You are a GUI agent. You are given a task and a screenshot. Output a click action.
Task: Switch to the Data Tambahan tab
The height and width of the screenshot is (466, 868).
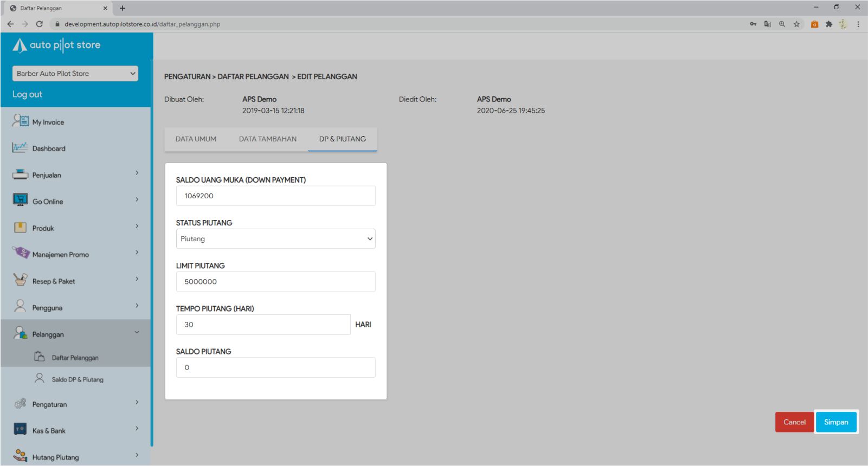[268, 139]
